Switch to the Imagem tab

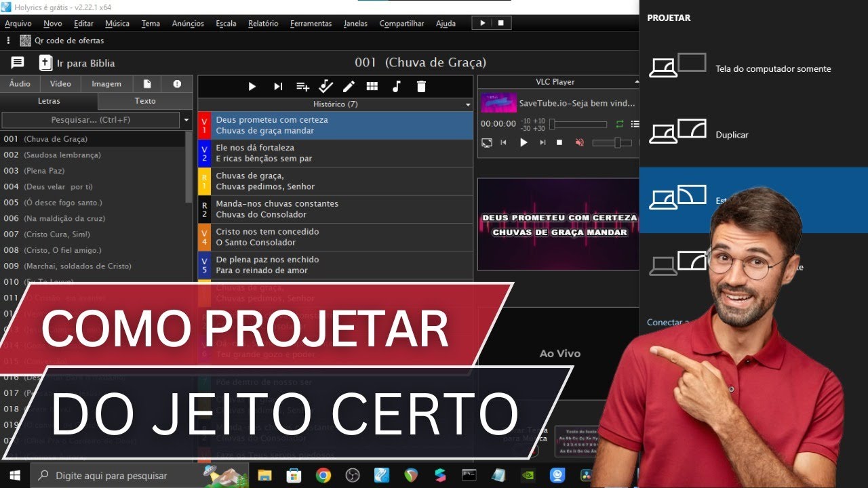coord(106,84)
